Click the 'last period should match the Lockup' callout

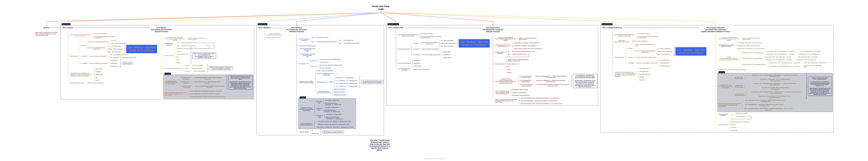(x=372, y=82)
